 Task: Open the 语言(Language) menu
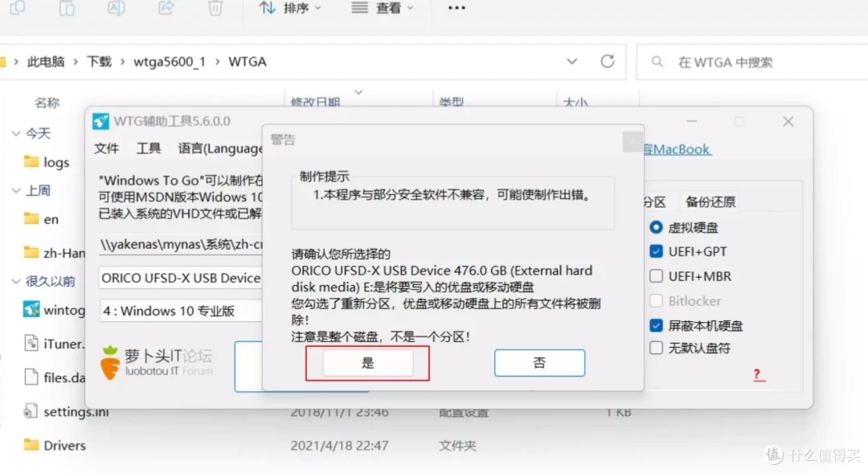click(x=220, y=149)
